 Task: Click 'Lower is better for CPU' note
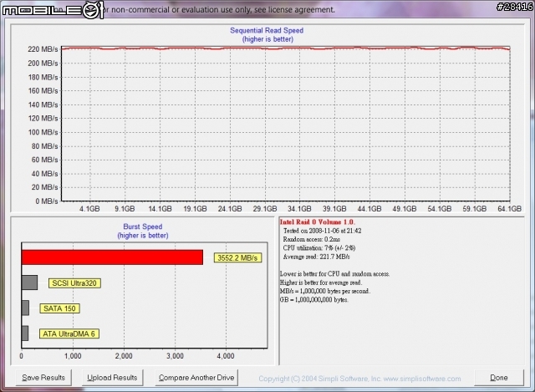pyautogui.click(x=334, y=274)
